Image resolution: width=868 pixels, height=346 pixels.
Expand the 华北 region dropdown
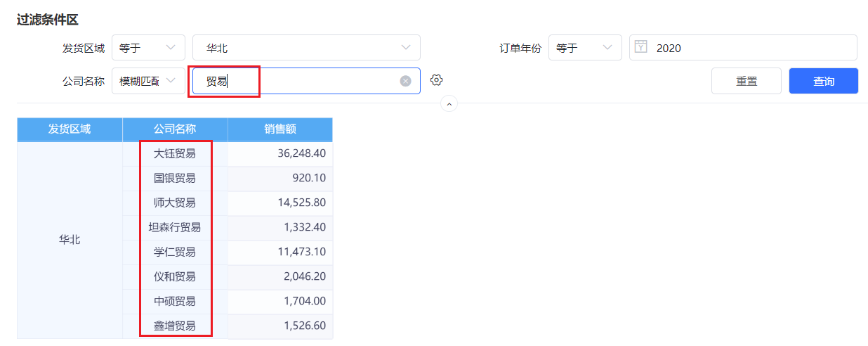pos(306,48)
